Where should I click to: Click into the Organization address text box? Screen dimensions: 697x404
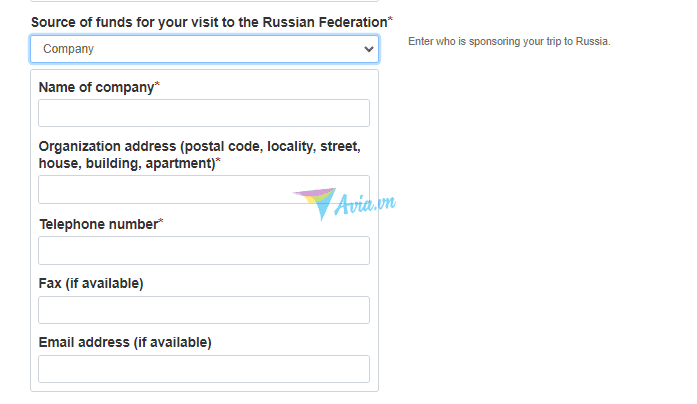pyautogui.click(x=204, y=189)
